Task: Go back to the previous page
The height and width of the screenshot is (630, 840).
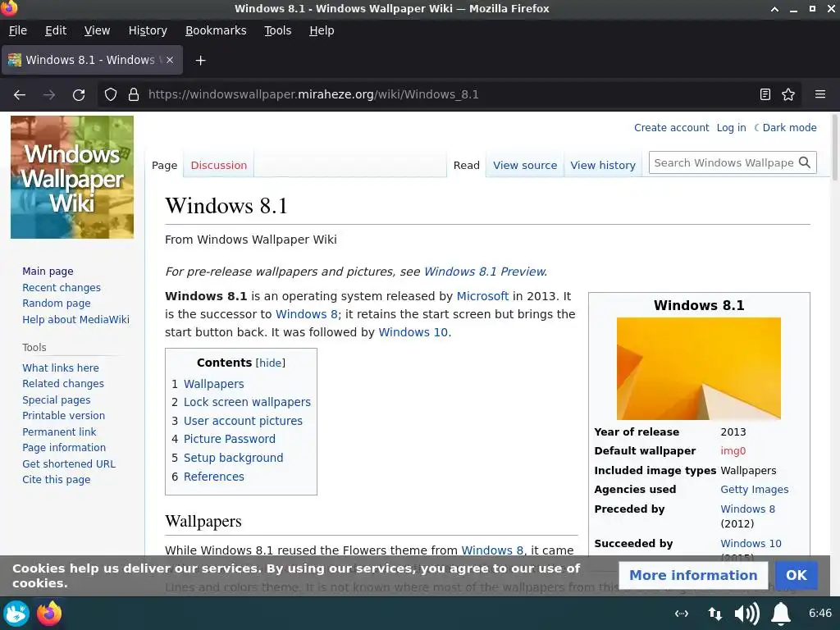Action: point(20,95)
